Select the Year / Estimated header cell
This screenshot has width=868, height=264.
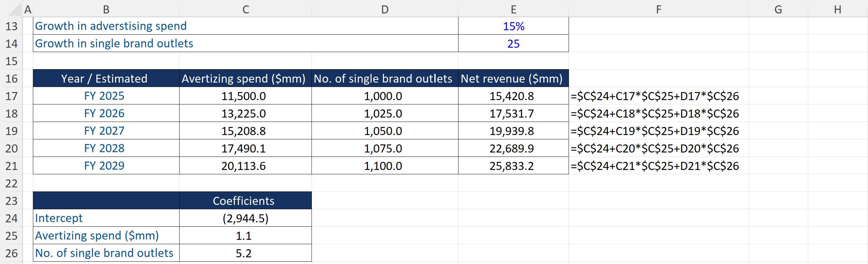click(104, 79)
